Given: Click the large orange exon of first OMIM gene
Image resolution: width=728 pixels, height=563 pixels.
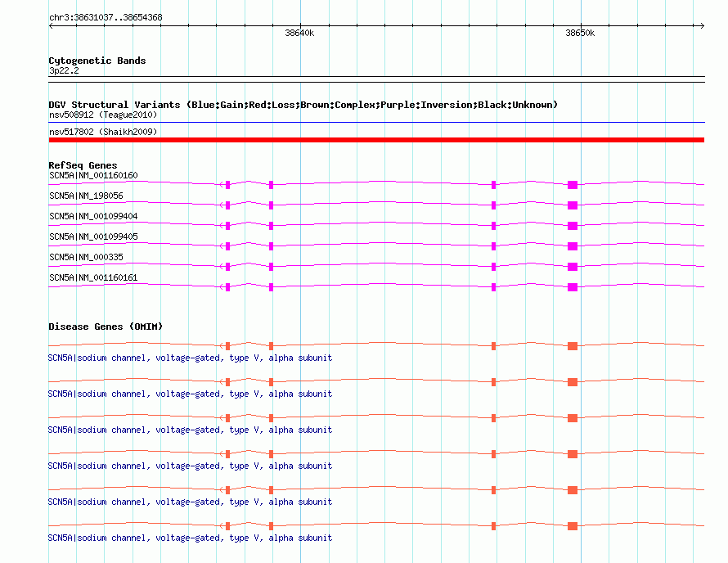Looking at the screenshot, I should [x=573, y=346].
